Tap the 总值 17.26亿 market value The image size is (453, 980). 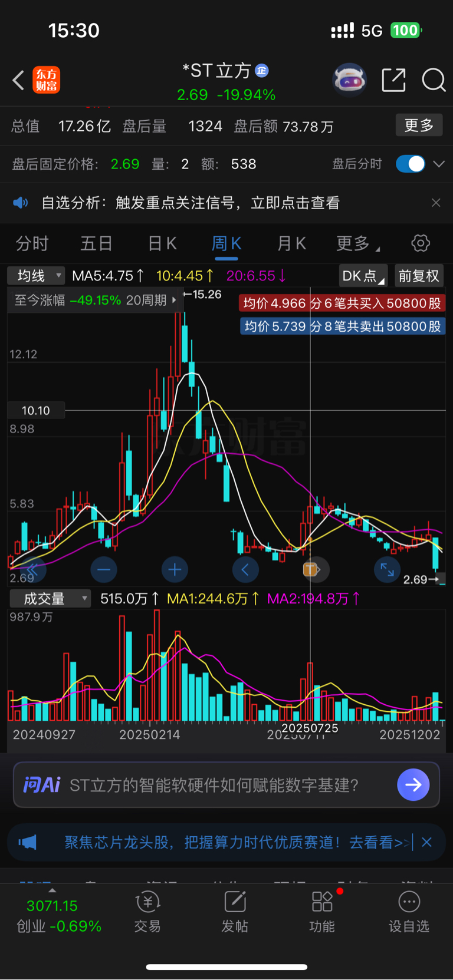click(x=61, y=126)
